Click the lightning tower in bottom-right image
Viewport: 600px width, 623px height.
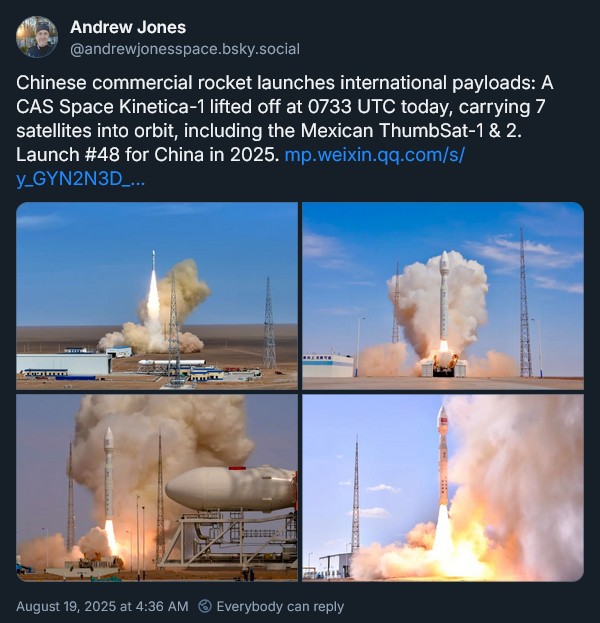(356, 495)
